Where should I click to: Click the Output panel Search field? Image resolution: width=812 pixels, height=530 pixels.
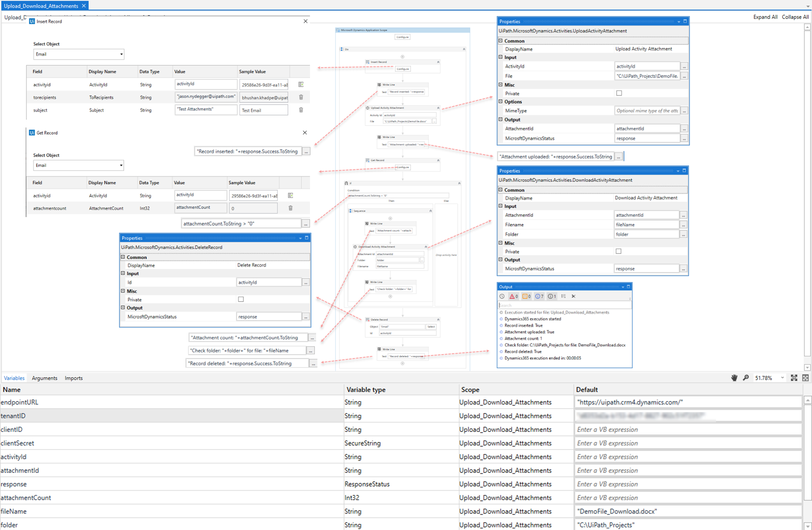point(564,305)
